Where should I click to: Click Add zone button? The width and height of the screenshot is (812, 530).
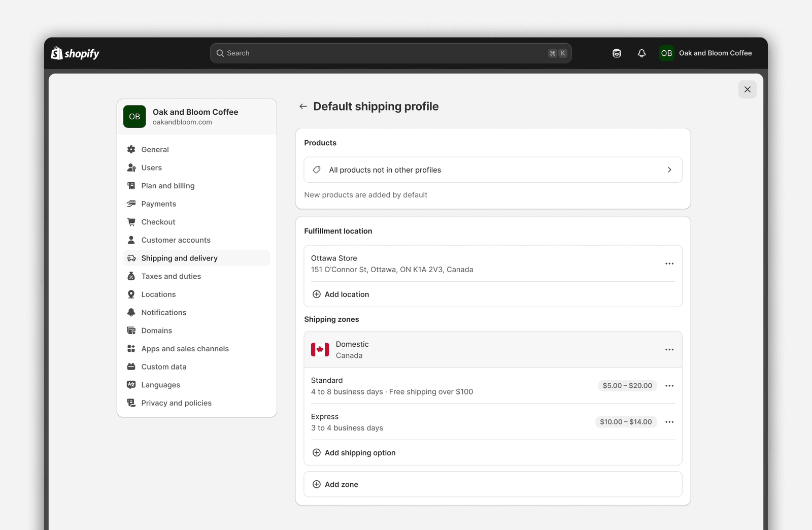pyautogui.click(x=493, y=484)
